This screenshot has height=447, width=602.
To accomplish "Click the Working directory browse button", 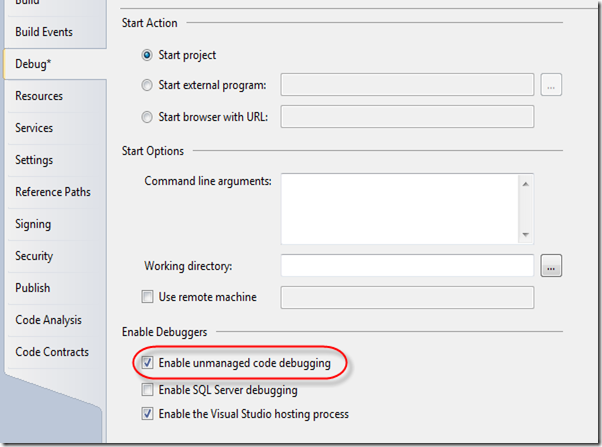I will [551, 266].
